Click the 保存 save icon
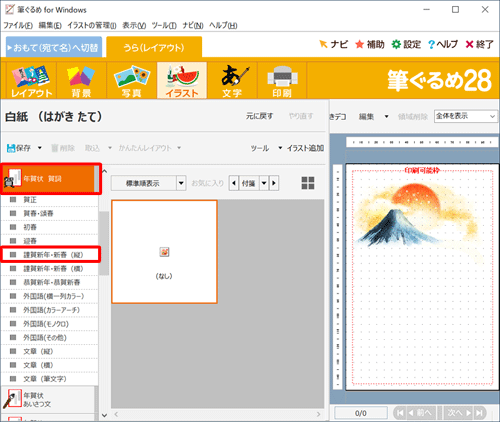The height and width of the screenshot is (422, 500). pyautogui.click(x=19, y=148)
